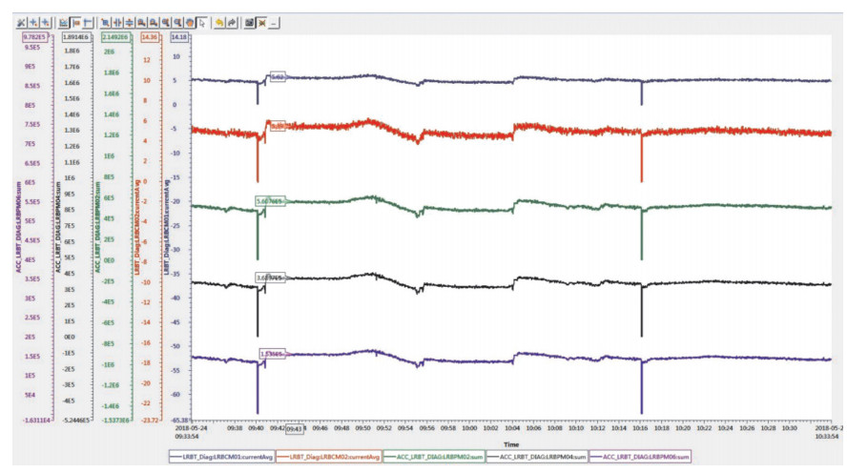Screen dimensions: 868x473
Task: Click the 5.62 annotation on top trace
Action: (x=278, y=76)
